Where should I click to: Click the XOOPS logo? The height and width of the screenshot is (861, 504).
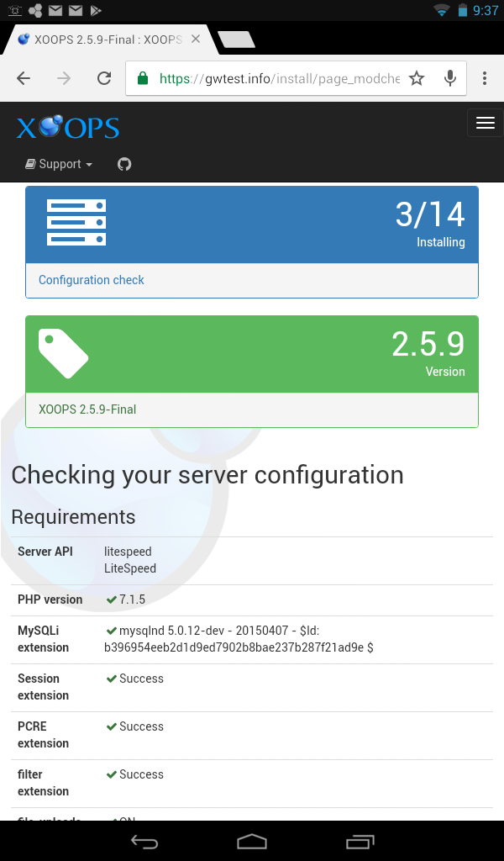(x=68, y=128)
